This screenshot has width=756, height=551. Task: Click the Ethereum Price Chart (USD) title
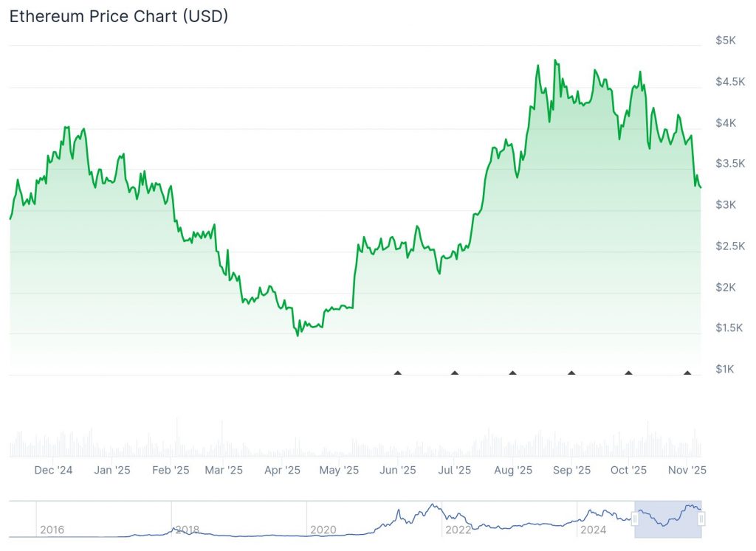[118, 16]
